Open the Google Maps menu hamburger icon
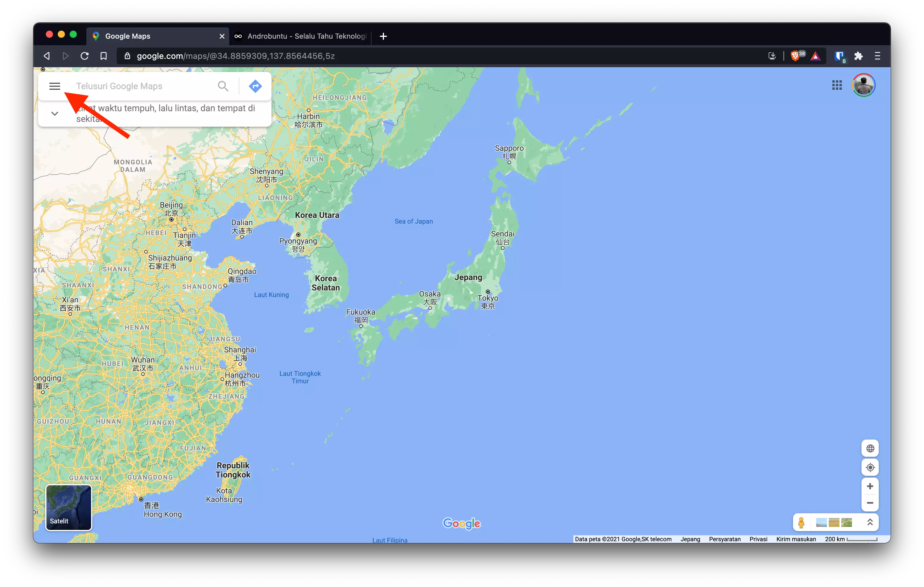This screenshot has height=587, width=924. [x=54, y=86]
